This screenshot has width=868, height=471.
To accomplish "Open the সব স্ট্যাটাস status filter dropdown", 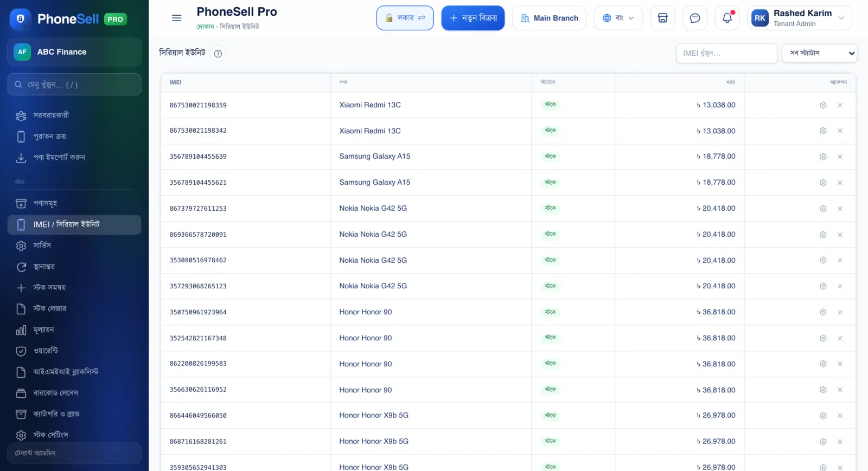I will click(x=819, y=53).
